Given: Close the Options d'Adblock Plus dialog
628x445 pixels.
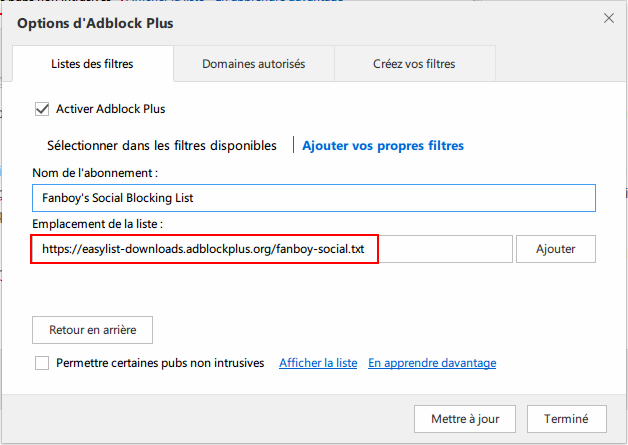Looking at the screenshot, I should 608,18.
